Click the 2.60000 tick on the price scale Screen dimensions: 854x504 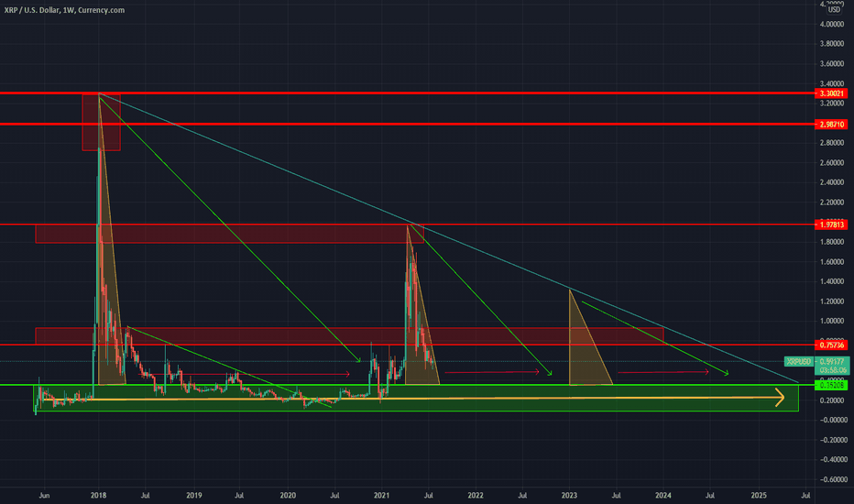point(832,163)
